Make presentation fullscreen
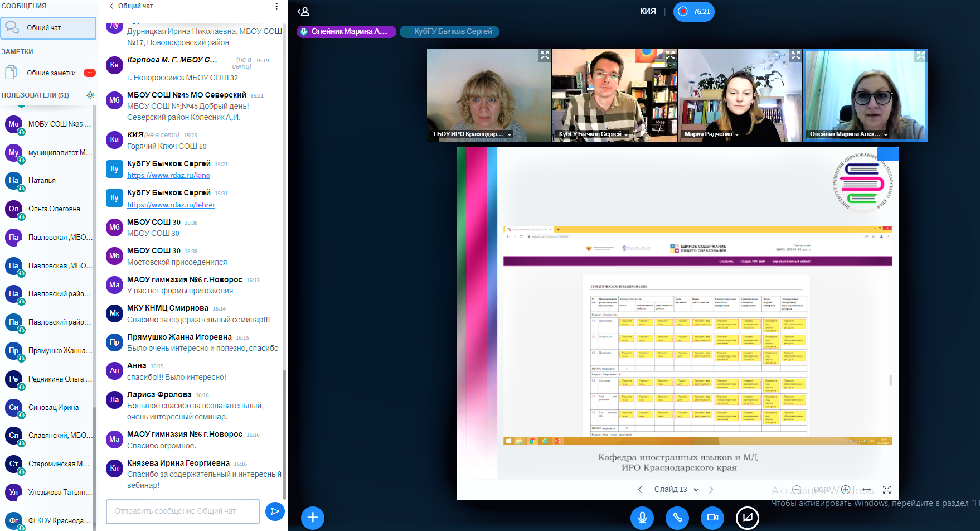Image resolution: width=980 pixels, height=531 pixels. click(x=887, y=490)
